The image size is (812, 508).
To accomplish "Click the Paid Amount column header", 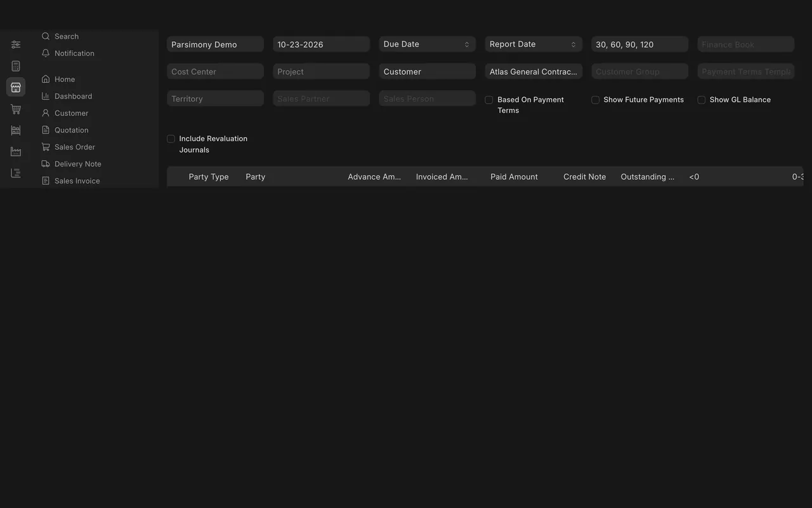I will 514,177.
